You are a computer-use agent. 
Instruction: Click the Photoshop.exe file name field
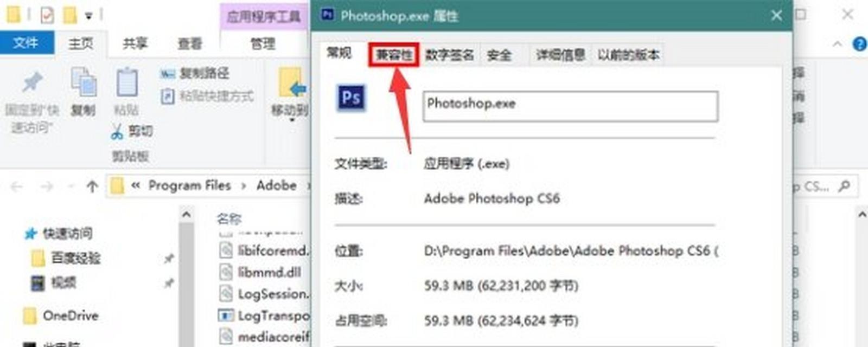570,106
